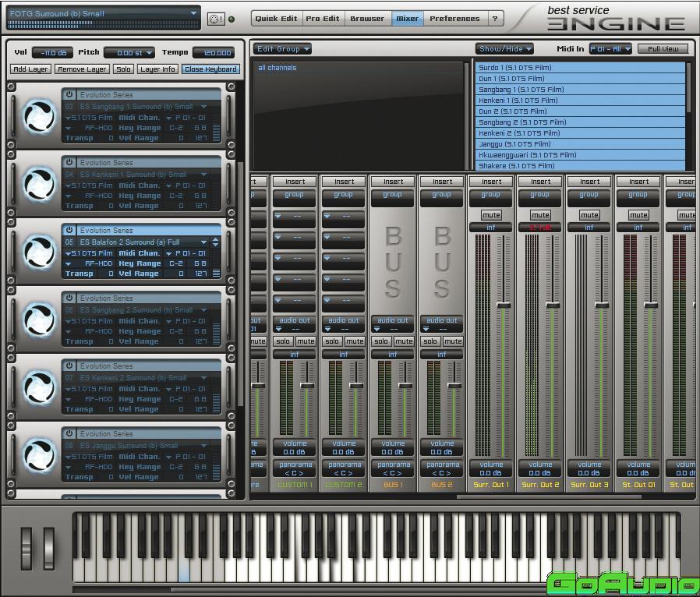
Task: Select 'Kenkeni 2 (5.1 DTS Film)' channel
Action: 581,133
